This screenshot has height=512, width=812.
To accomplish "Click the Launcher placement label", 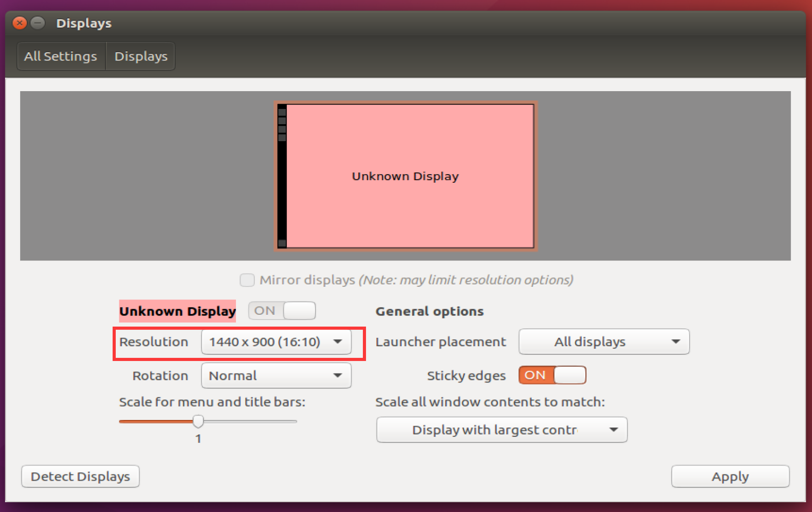I will pyautogui.click(x=441, y=342).
